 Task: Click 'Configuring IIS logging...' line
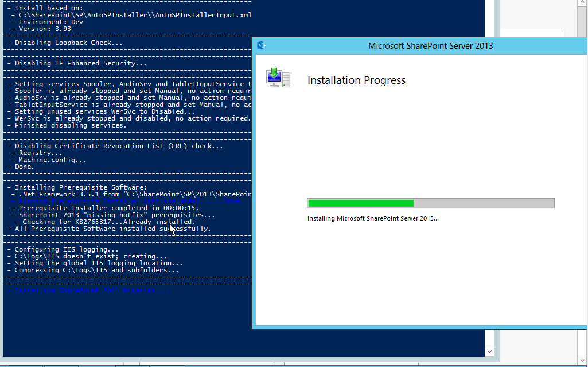pyautogui.click(x=63, y=249)
